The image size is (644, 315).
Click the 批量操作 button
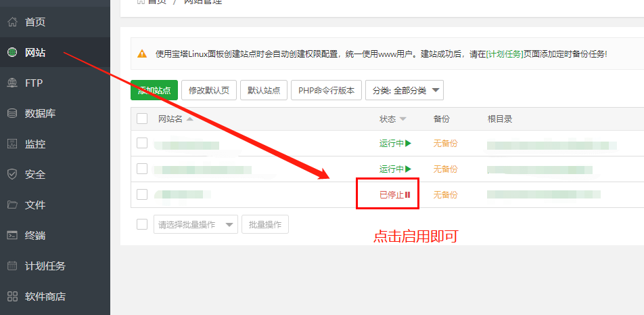click(x=265, y=224)
